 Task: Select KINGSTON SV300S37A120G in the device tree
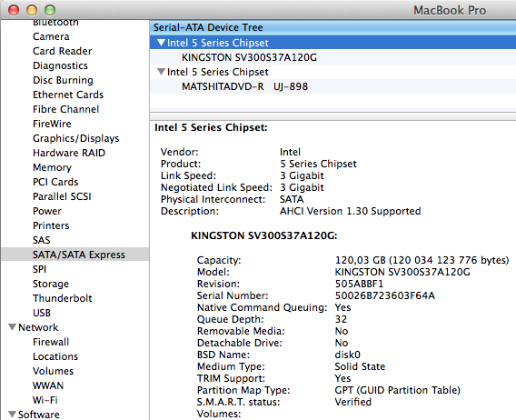point(332,57)
